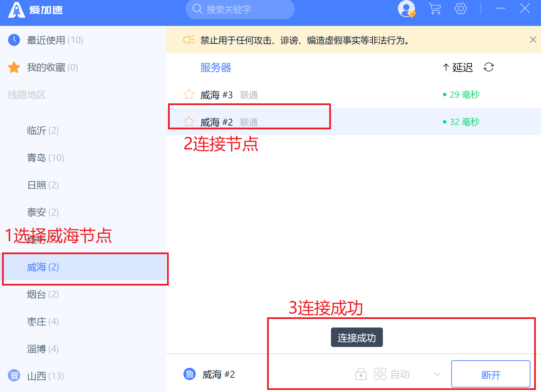Dismiss the yellow notice banner

pyautogui.click(x=533, y=40)
